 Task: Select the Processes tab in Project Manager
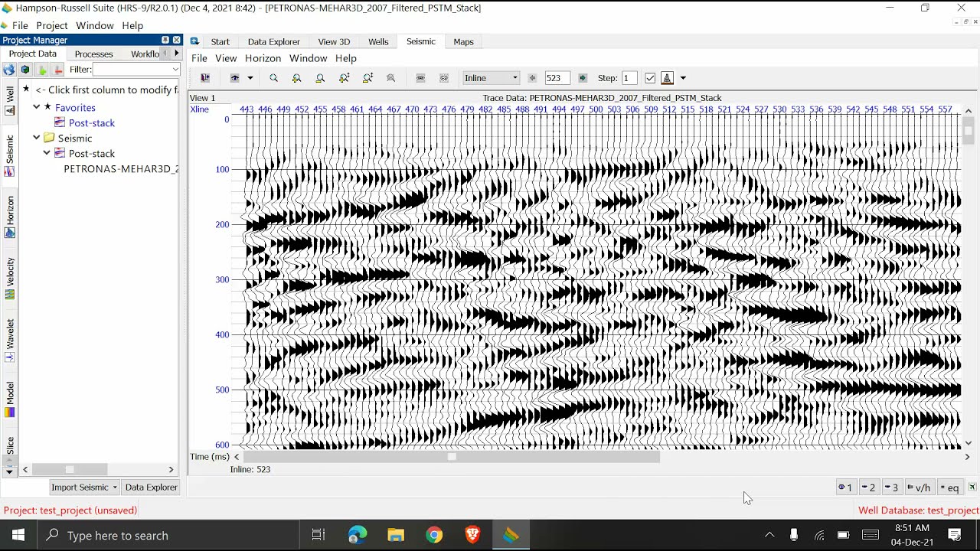click(93, 54)
